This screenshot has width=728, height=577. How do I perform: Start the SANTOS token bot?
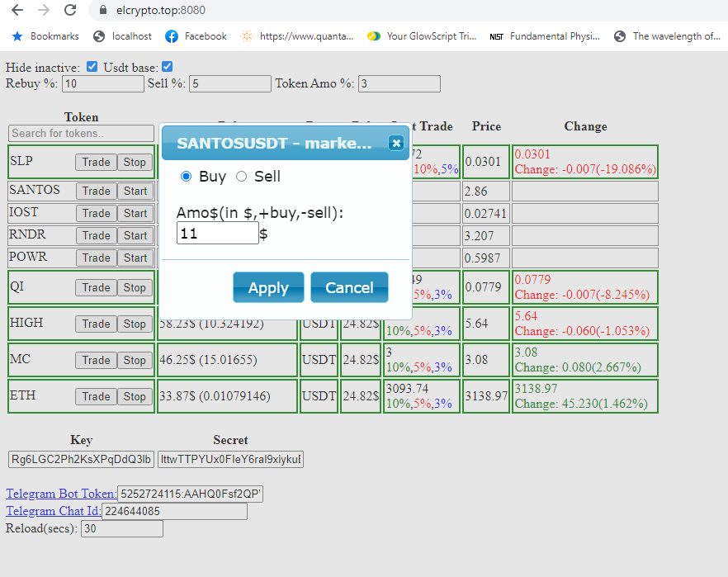135,191
